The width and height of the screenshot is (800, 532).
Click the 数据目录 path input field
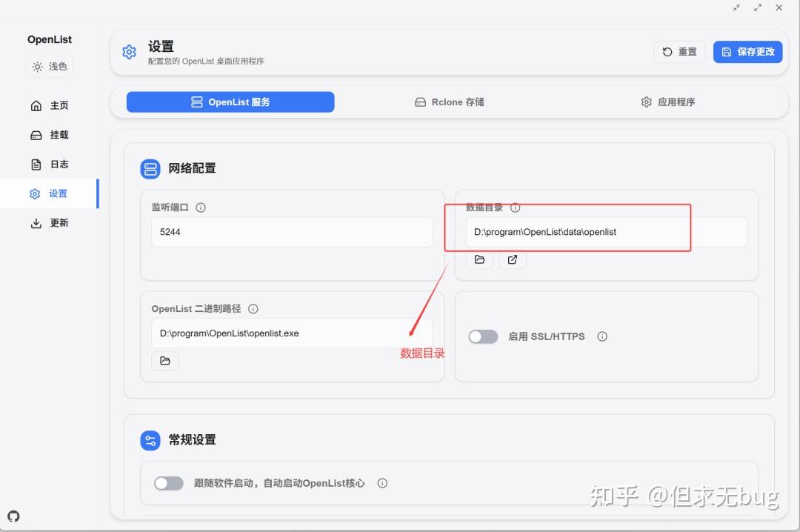pos(606,233)
